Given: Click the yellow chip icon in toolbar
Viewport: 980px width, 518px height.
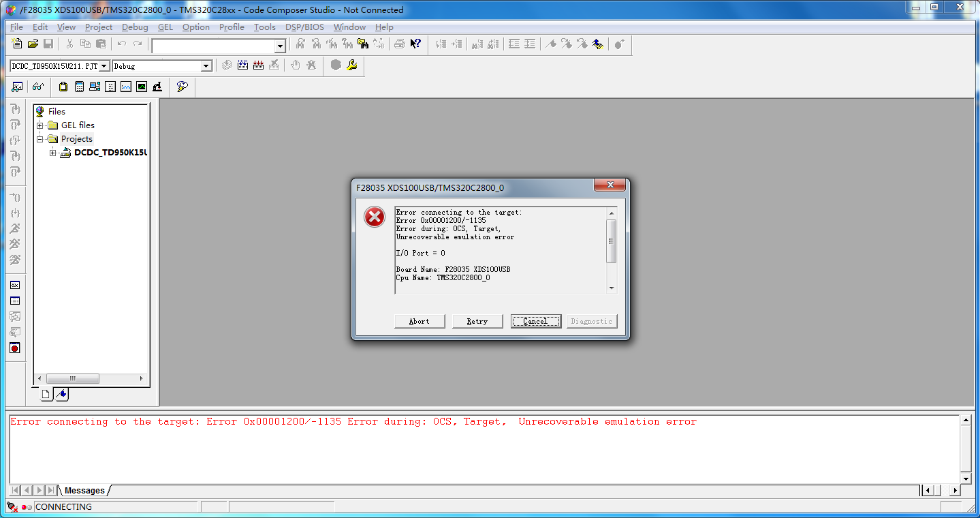Looking at the screenshot, I should tap(63, 87).
